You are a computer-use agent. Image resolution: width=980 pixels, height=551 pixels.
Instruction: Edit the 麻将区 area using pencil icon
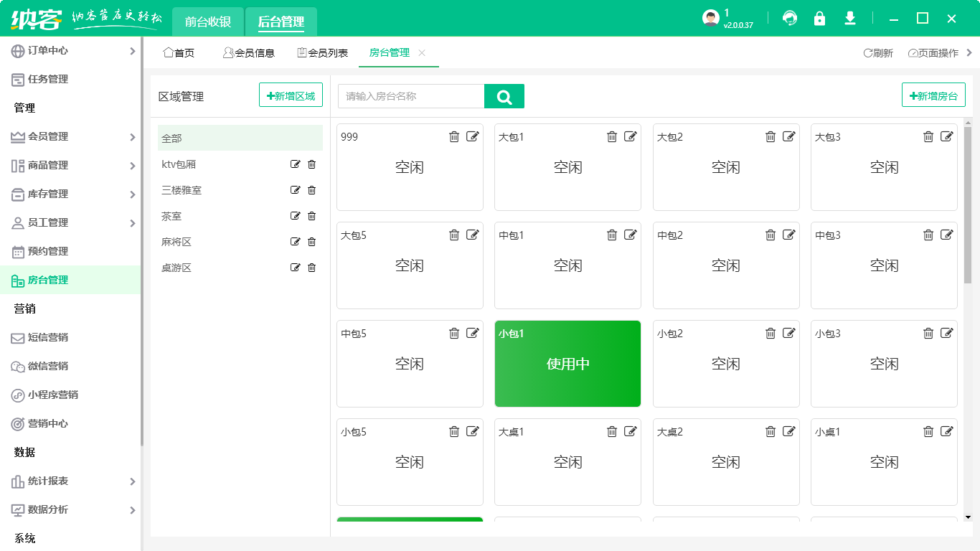click(x=295, y=242)
